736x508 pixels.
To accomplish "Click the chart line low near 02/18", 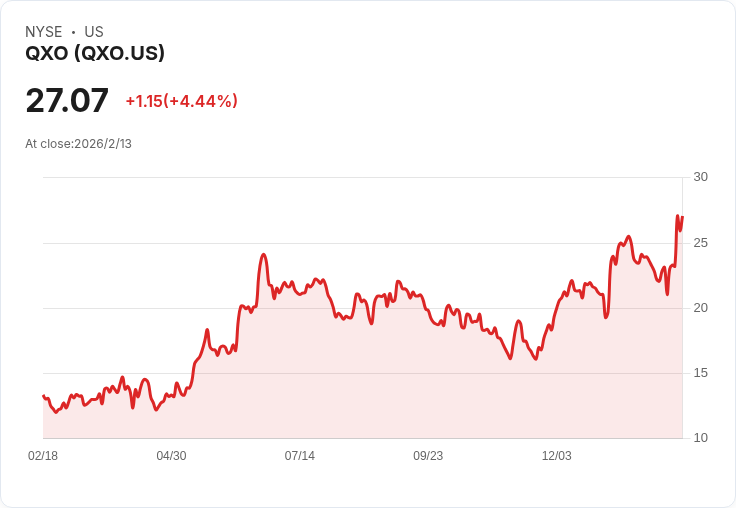I will (56, 412).
